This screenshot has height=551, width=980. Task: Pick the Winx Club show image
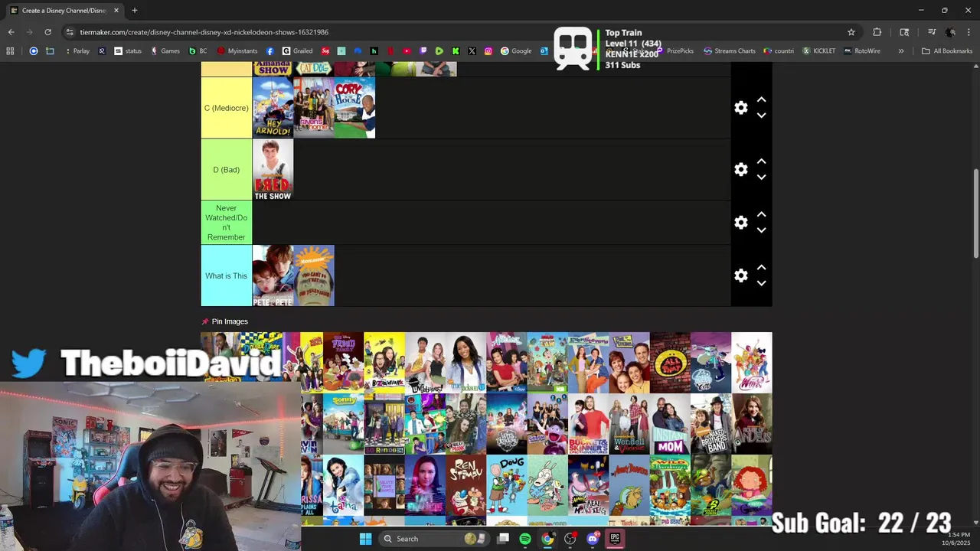coord(752,362)
